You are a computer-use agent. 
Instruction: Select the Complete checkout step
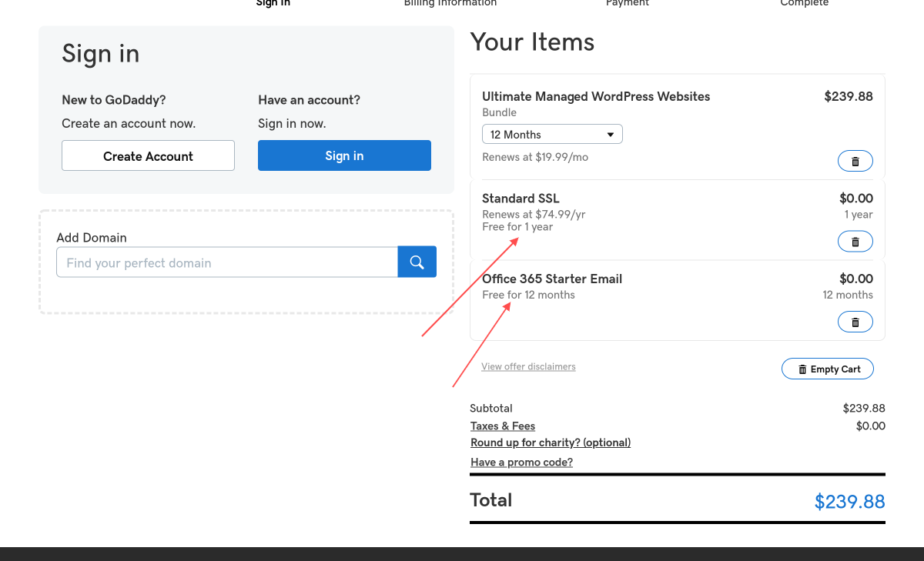pos(805,3)
